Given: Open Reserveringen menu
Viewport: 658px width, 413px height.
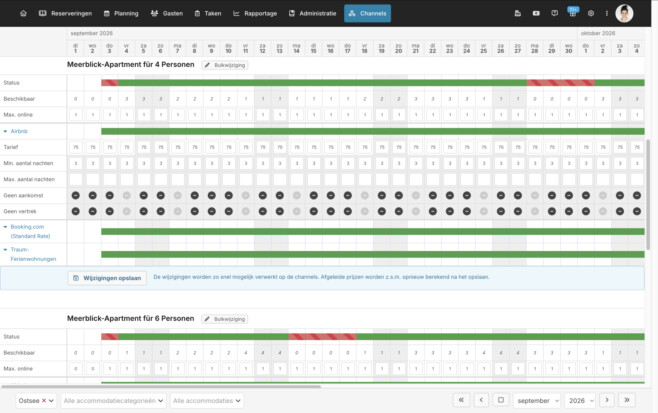Looking at the screenshot, I should (x=65, y=13).
